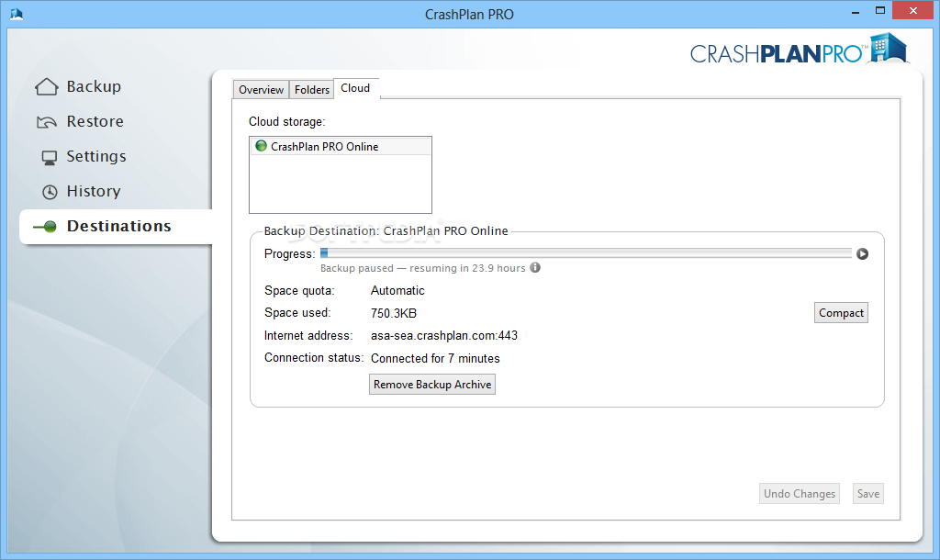Click the Backup house icon
940x560 pixels.
click(47, 87)
